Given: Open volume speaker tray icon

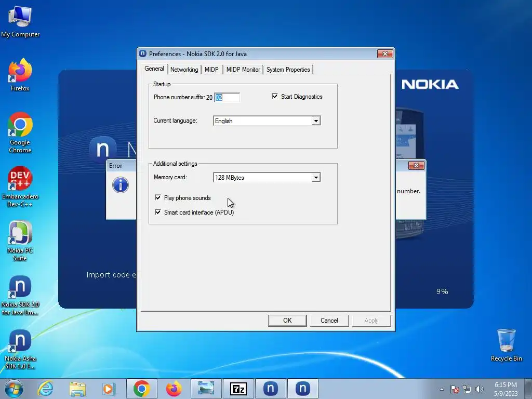Looking at the screenshot, I should (479, 389).
